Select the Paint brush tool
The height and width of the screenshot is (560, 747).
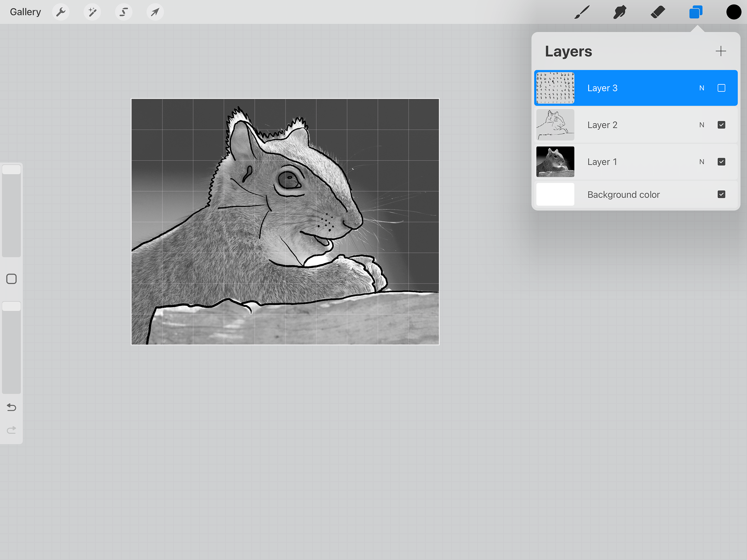[582, 12]
